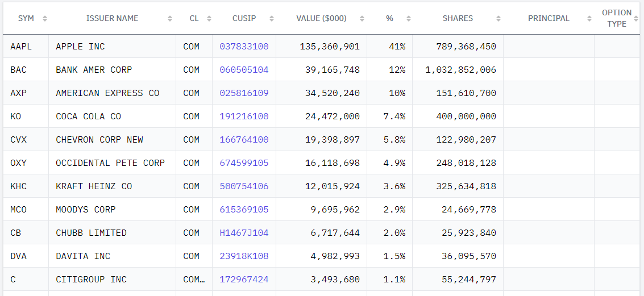
Task: Open Bank of America CUSIP 060505104
Action: coord(244,70)
